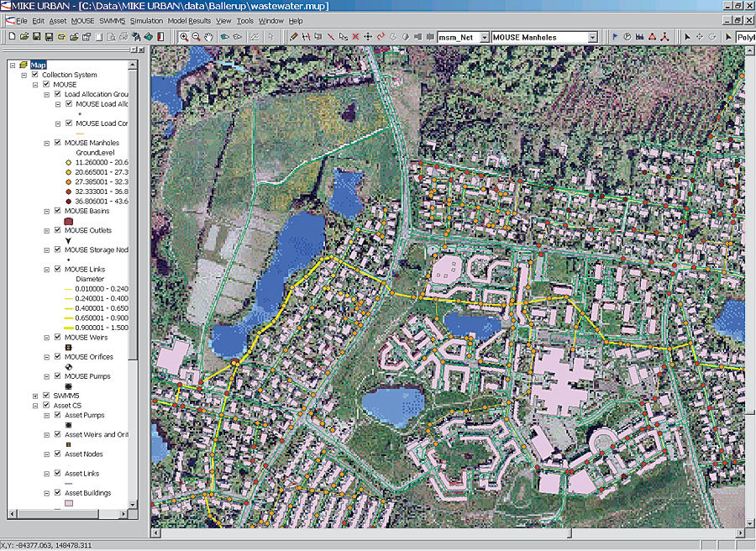
Task: Select the Asset Links layer label
Action: pyautogui.click(x=82, y=474)
